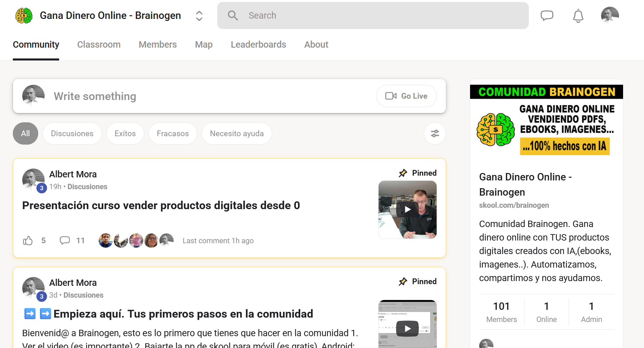Click the Brainogen brain logo
The height and width of the screenshot is (348, 644).
pyautogui.click(x=24, y=16)
